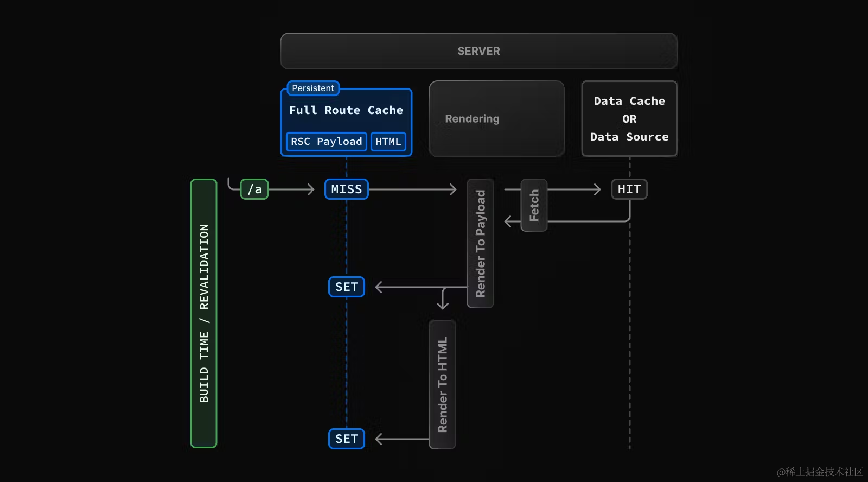Select the Persistent tag label
868x482 pixels.
313,88
